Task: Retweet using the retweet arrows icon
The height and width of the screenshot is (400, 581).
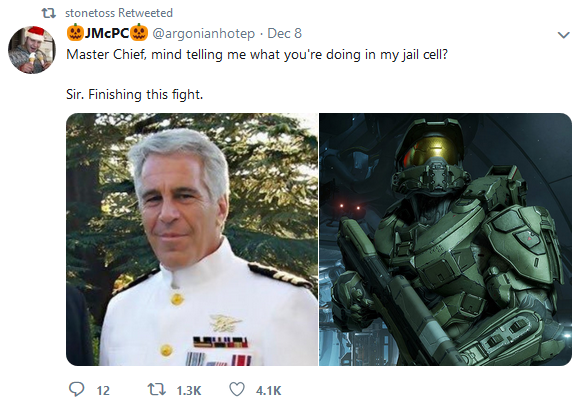Action: tap(157, 390)
